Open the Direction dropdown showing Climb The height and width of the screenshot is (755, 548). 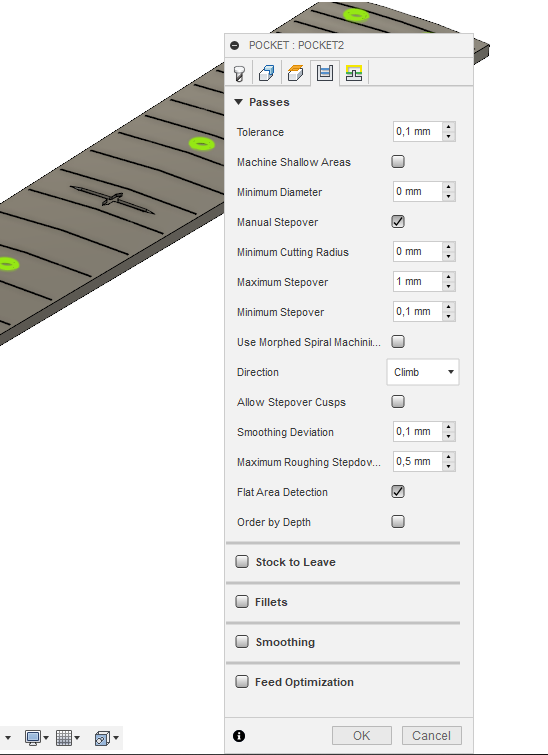click(x=423, y=372)
